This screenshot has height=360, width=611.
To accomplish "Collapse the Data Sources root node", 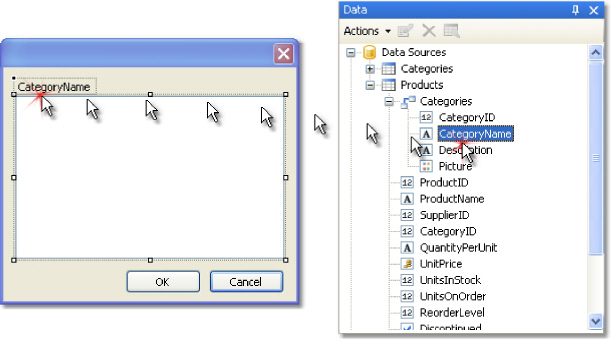I will coord(351,52).
